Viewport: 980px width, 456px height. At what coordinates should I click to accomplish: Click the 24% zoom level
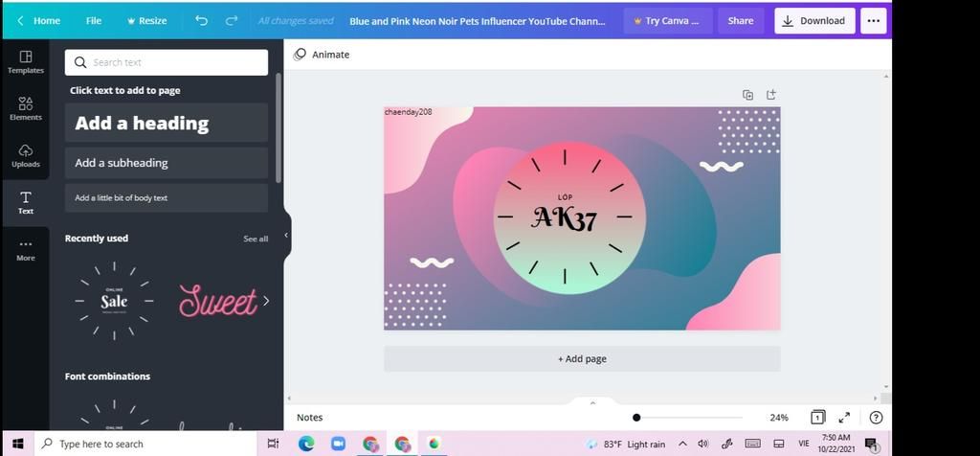tap(779, 418)
